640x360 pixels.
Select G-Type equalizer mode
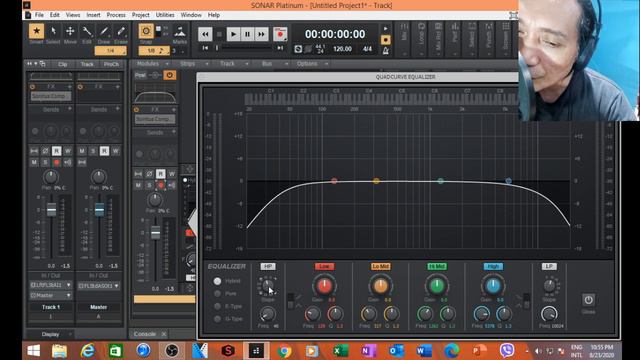(x=218, y=319)
